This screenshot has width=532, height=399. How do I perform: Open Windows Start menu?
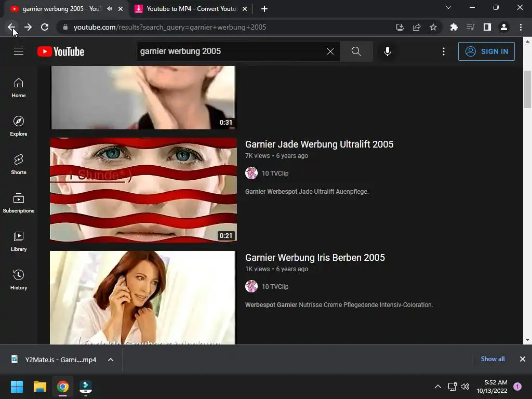point(17,387)
